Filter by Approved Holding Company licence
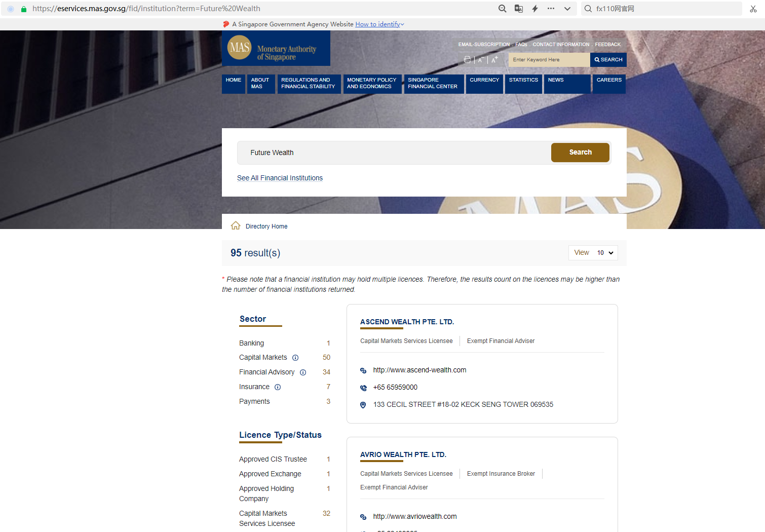Image resolution: width=765 pixels, height=532 pixels. pos(266,494)
